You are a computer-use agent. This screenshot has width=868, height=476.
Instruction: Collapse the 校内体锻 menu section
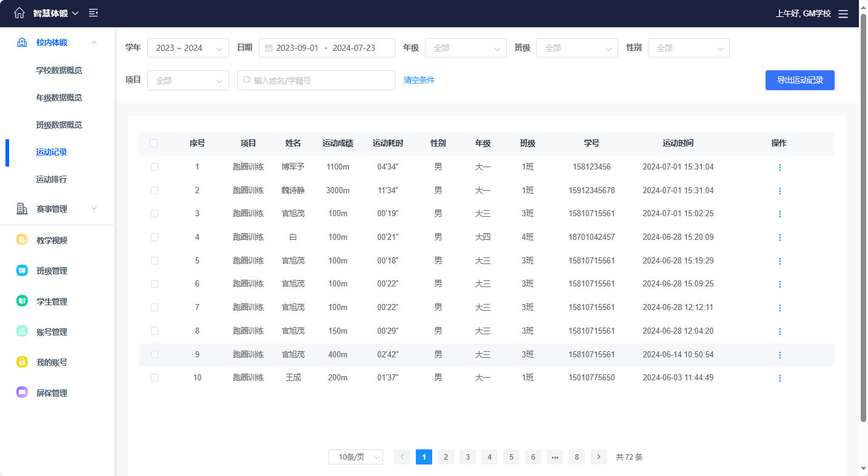click(94, 42)
